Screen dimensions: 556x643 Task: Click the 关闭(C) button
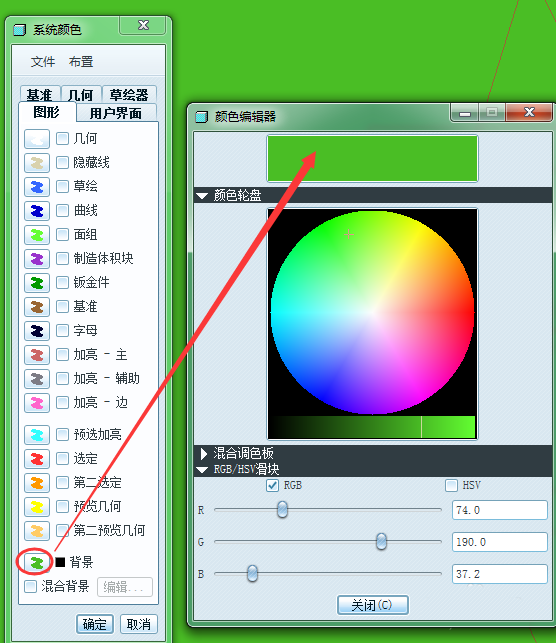(x=372, y=605)
